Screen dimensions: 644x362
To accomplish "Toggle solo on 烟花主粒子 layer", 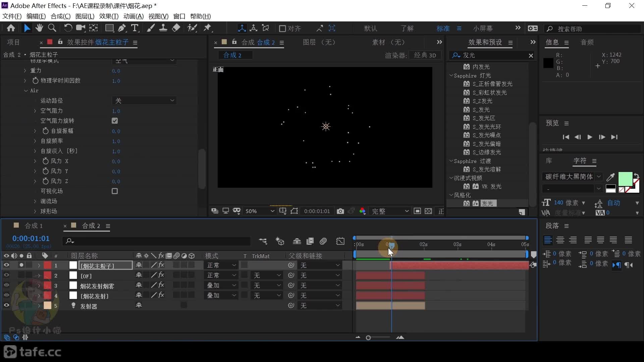I will tap(21, 265).
